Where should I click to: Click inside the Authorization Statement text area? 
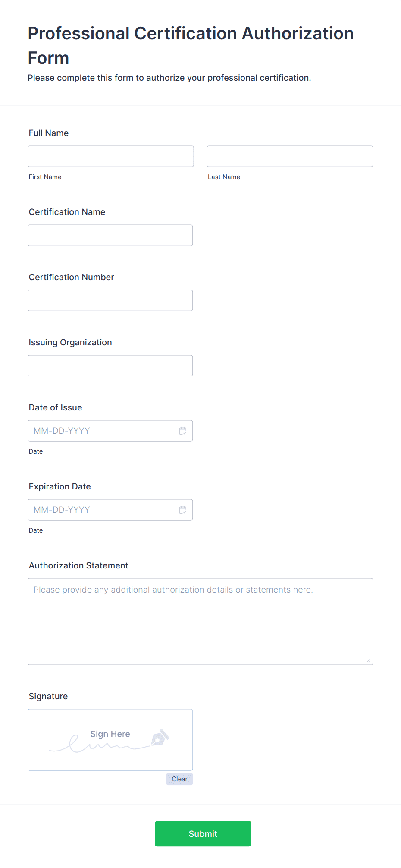pyautogui.click(x=200, y=622)
